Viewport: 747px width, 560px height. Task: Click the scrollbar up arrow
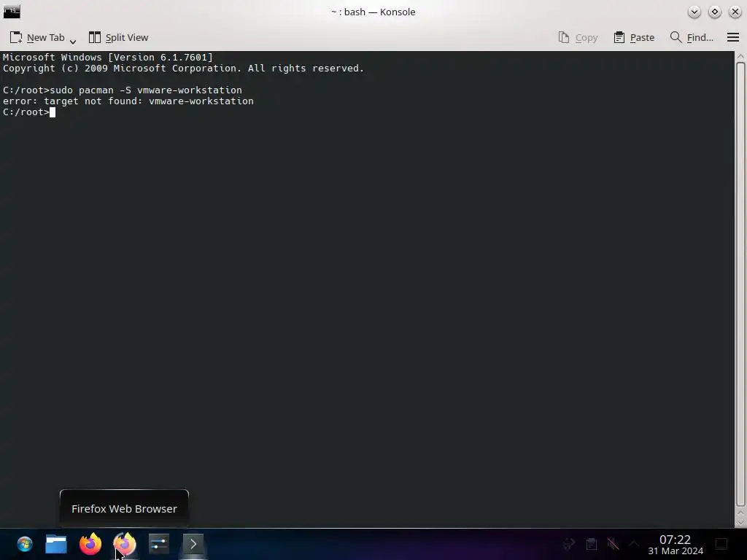tap(740, 56)
